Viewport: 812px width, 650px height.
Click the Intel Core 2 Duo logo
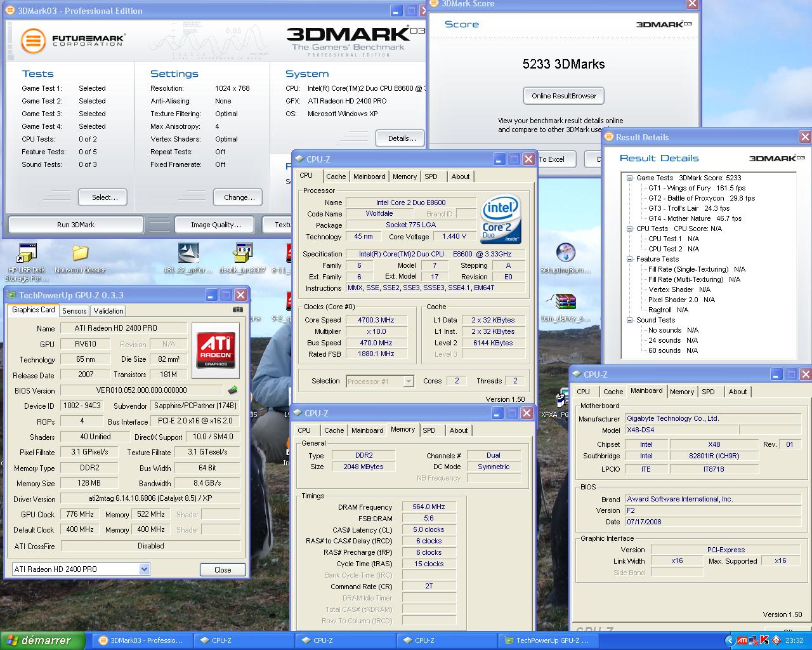501,219
